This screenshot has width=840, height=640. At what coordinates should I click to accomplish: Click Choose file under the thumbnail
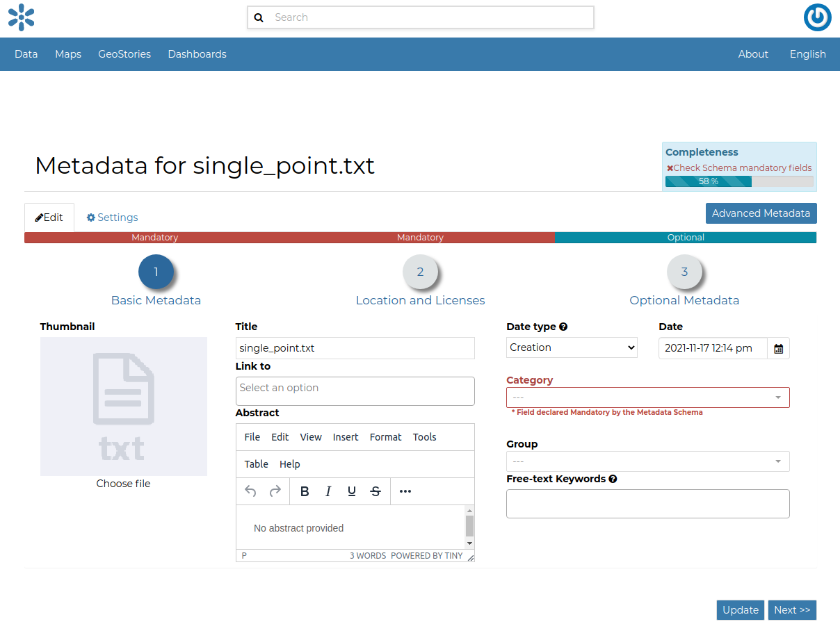pyautogui.click(x=123, y=483)
